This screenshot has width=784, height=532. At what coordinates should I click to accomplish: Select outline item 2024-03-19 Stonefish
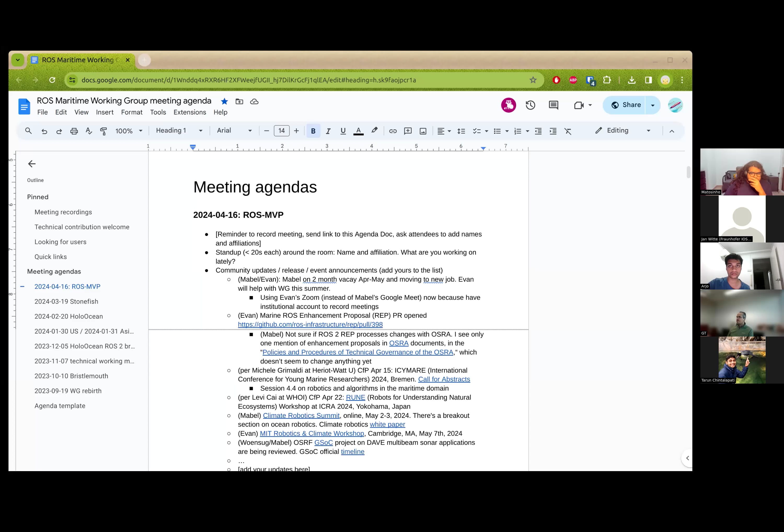[x=66, y=302]
